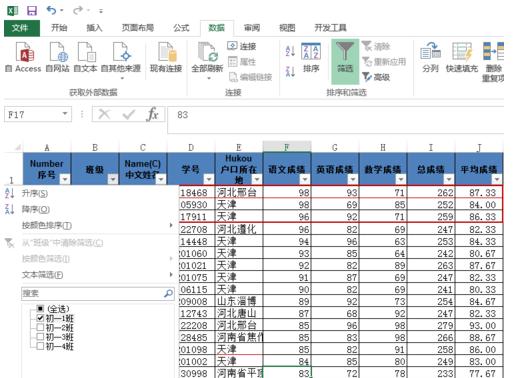Viewport: 518px width, 378px height.
Task: Click the formula bar showing 83
Action: click(x=335, y=119)
